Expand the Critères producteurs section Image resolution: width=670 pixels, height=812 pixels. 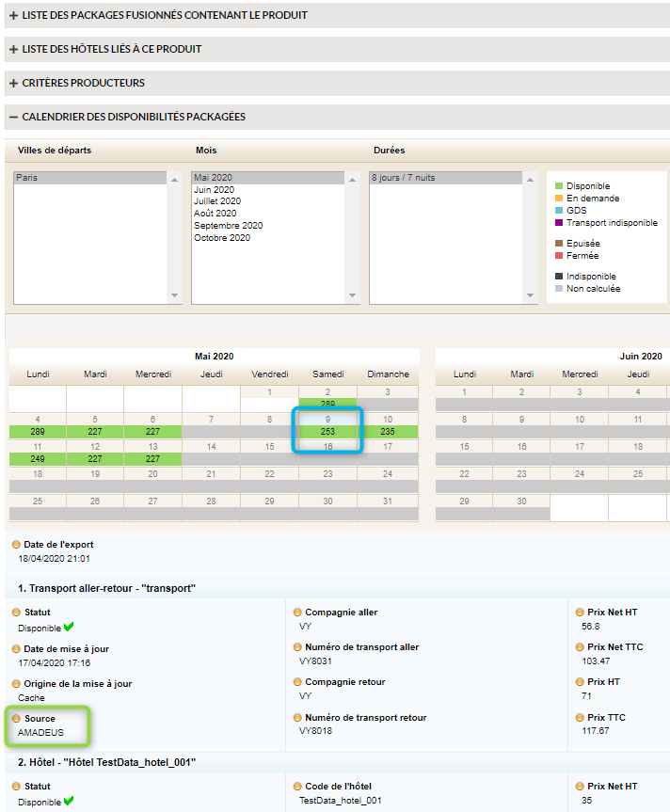click(14, 83)
